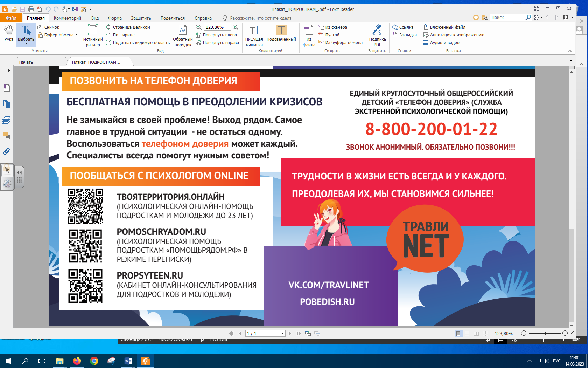Switch to the Вид ribbon tab
The image size is (588, 368).
tap(95, 18)
